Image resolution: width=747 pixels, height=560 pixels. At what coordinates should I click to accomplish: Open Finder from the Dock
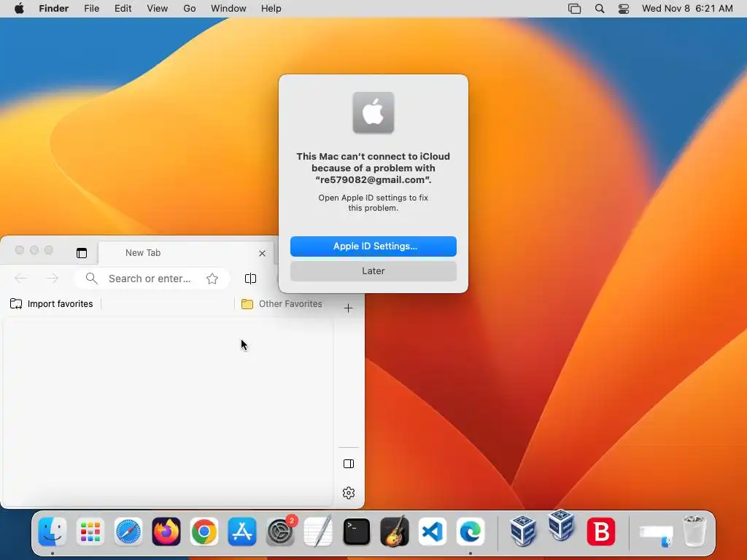pos(53,532)
